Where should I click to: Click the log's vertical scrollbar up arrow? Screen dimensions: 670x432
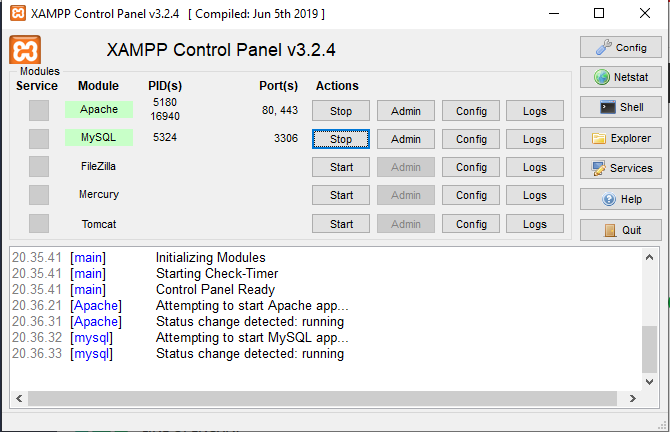649,257
